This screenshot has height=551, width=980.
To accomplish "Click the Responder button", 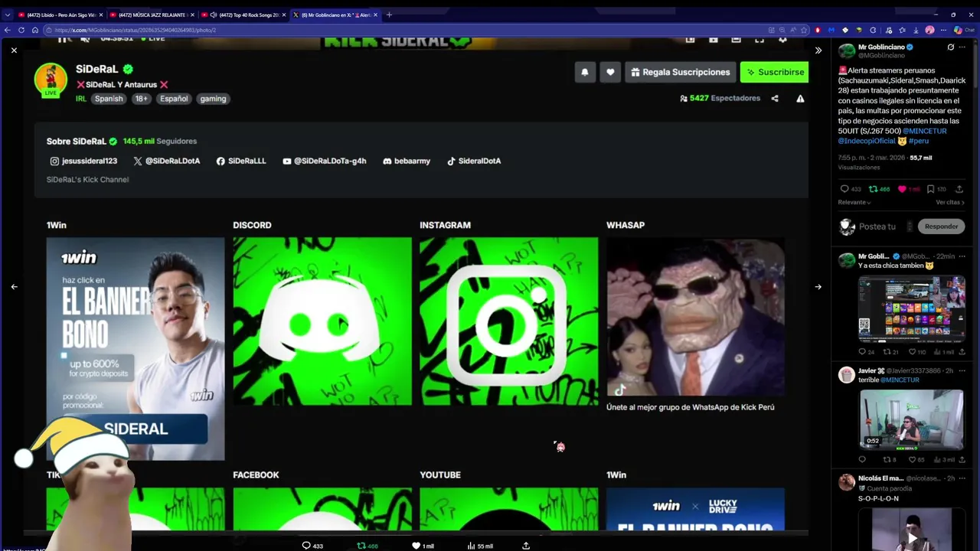I will pos(941,227).
